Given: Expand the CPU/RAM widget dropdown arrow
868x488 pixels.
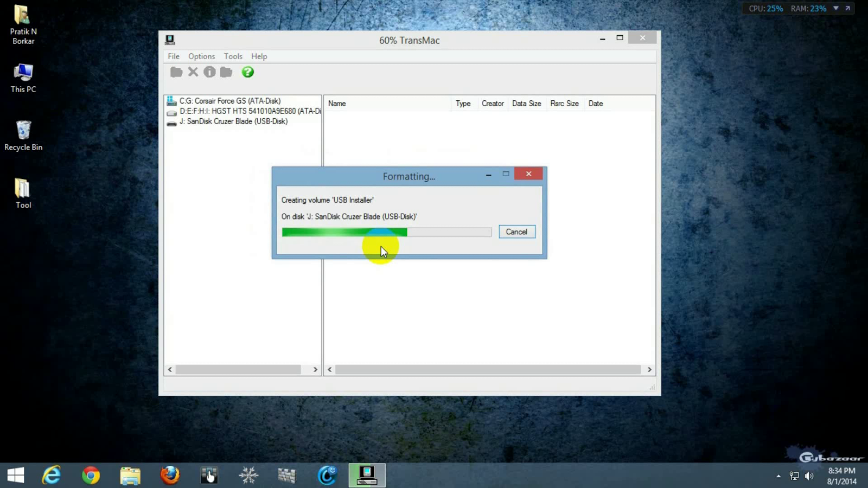Looking at the screenshot, I should [836, 8].
